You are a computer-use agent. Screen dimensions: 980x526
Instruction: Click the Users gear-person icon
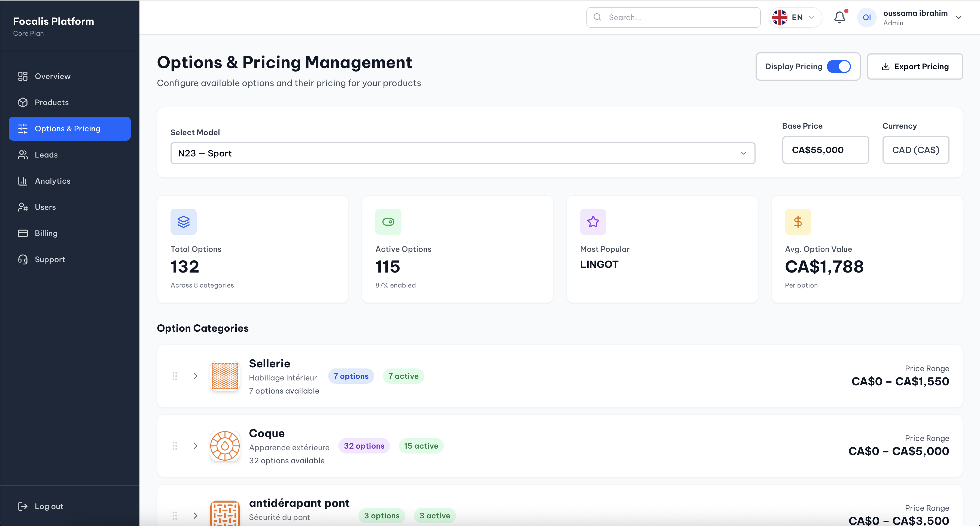click(x=23, y=207)
